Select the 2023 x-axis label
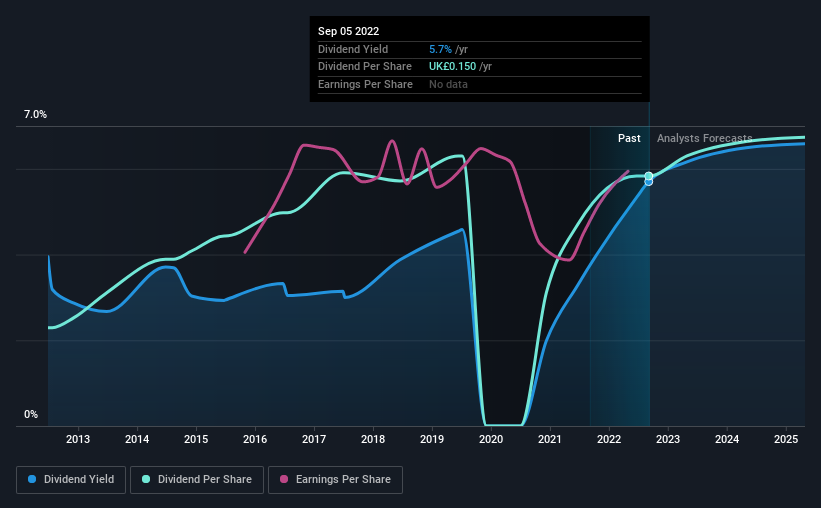821x508 pixels. tap(668, 439)
